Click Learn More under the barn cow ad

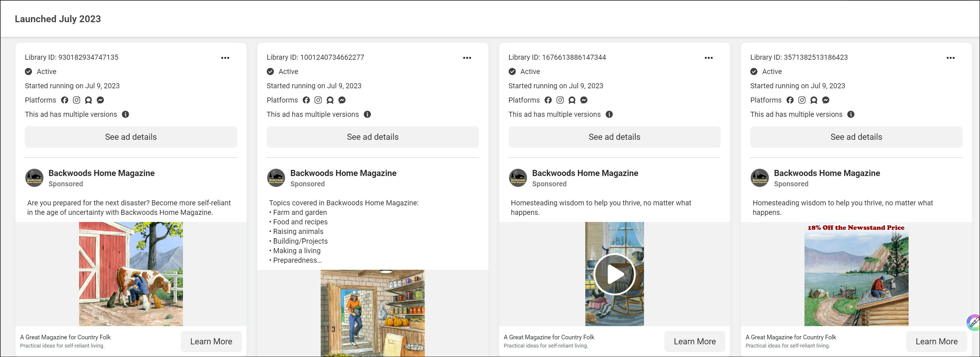click(211, 341)
